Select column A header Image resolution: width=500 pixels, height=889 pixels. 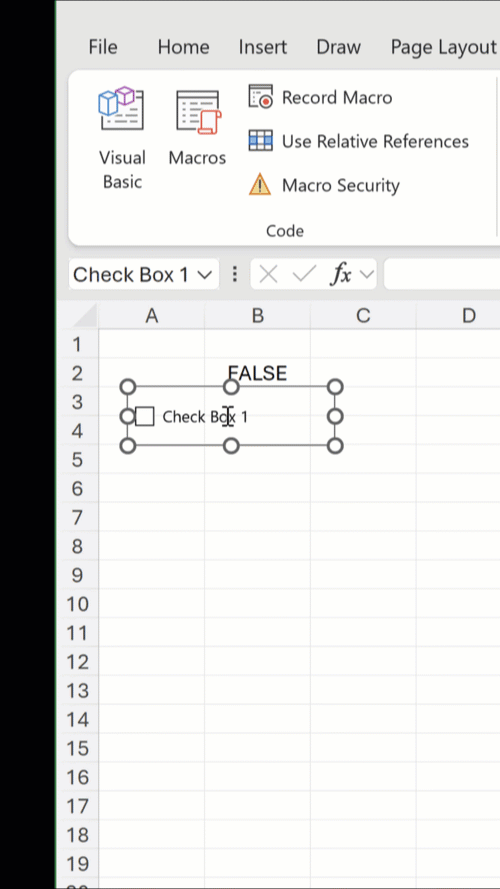click(x=151, y=316)
